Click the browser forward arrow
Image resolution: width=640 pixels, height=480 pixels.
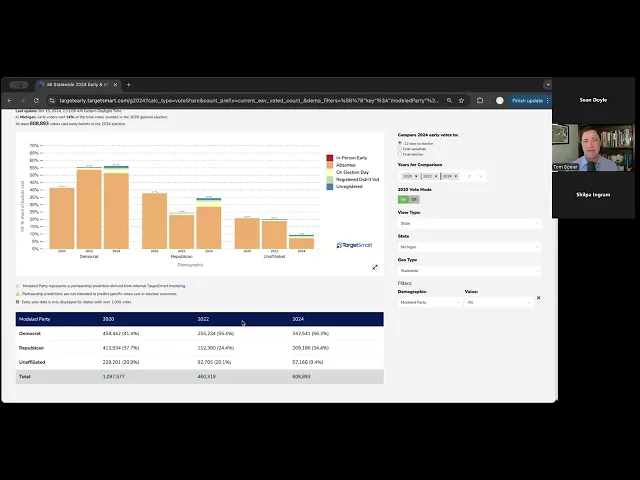click(x=23, y=100)
